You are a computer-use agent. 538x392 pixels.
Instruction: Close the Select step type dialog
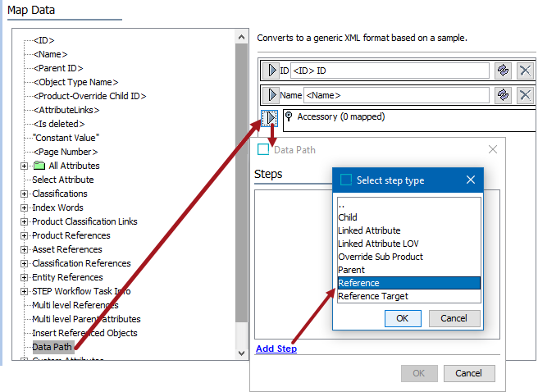(x=471, y=180)
